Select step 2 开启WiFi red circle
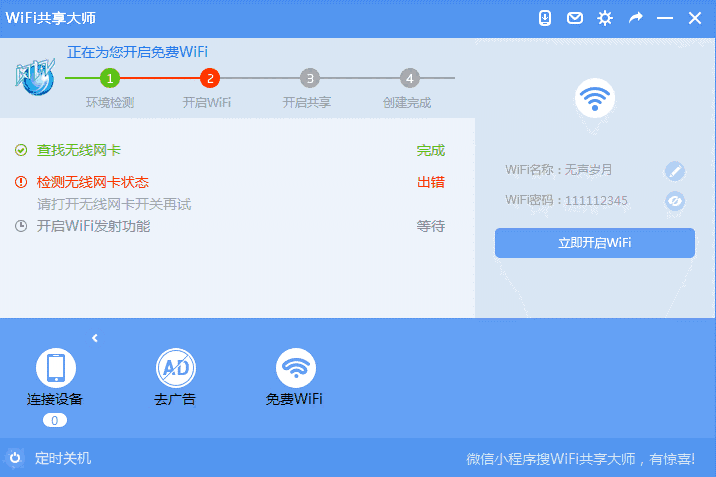716x477 pixels. click(x=210, y=79)
